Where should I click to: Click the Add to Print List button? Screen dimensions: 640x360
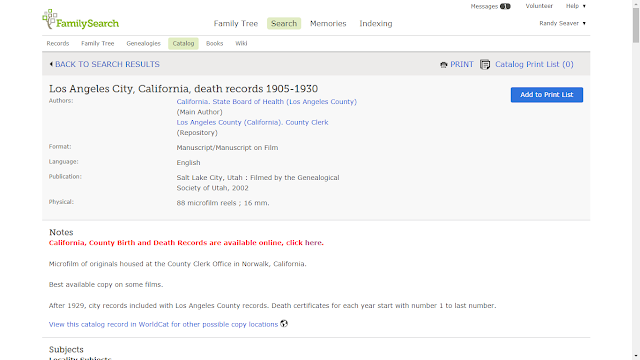[x=547, y=95]
